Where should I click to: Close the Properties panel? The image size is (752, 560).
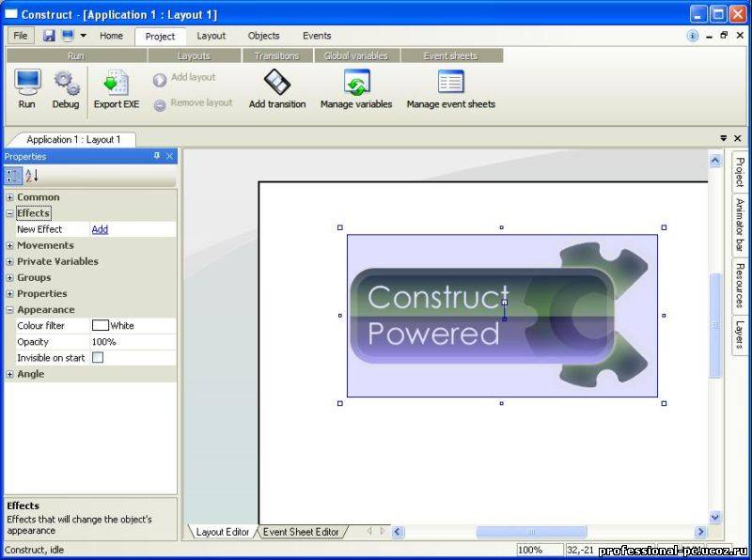[170, 156]
